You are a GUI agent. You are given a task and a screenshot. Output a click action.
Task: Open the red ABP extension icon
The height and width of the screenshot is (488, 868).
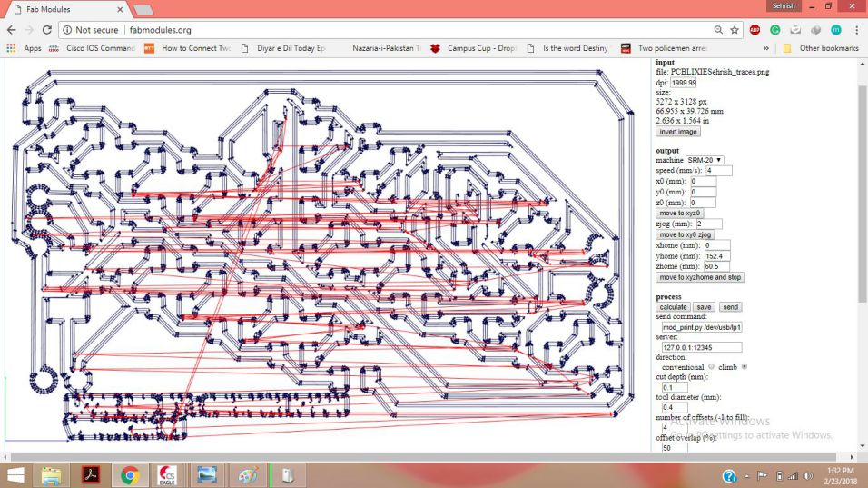coord(755,30)
